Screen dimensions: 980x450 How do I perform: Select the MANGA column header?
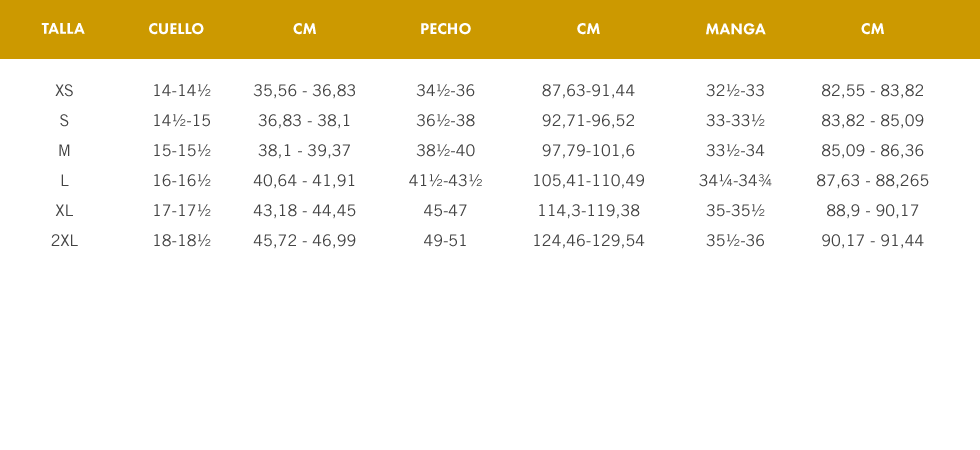735,29
